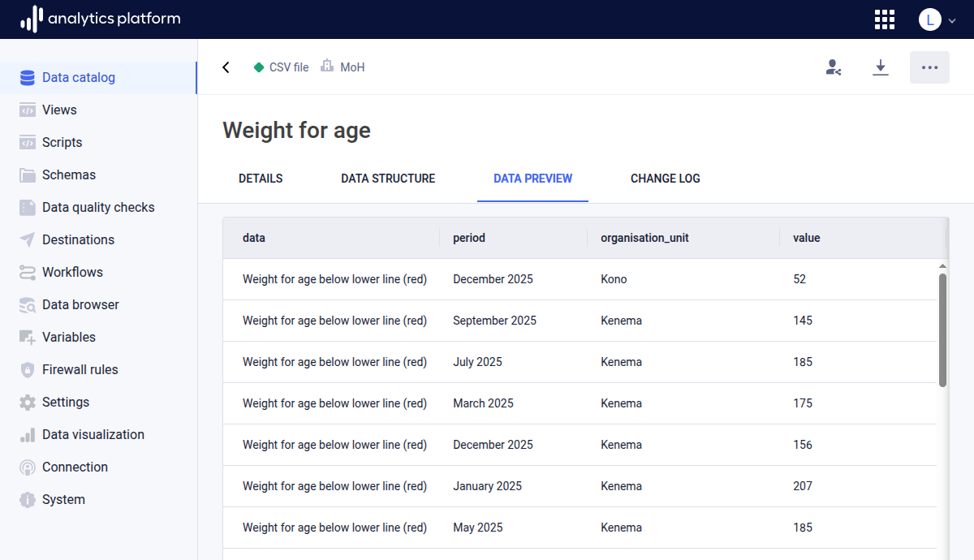Switch to the DETAILS tab

(x=260, y=179)
